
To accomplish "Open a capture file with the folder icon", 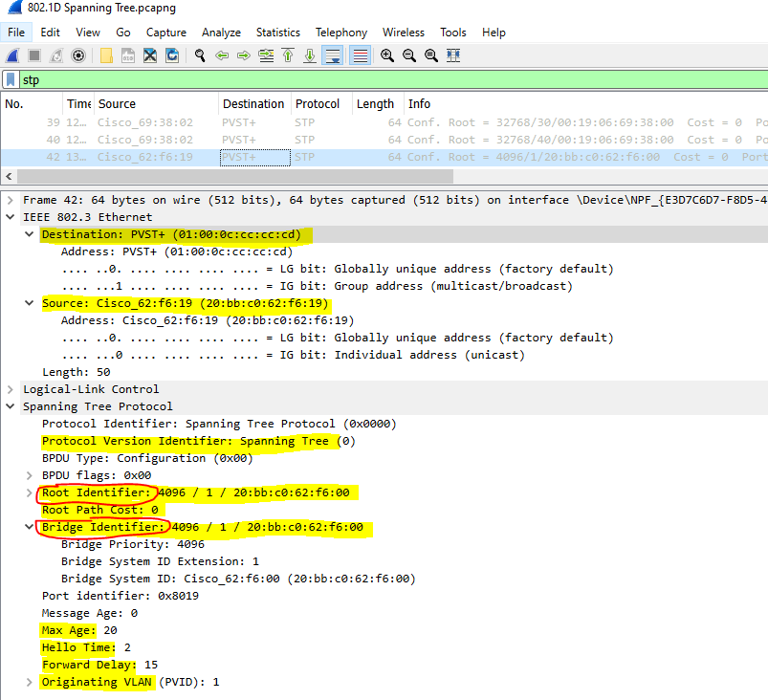I will pyautogui.click(x=106, y=55).
